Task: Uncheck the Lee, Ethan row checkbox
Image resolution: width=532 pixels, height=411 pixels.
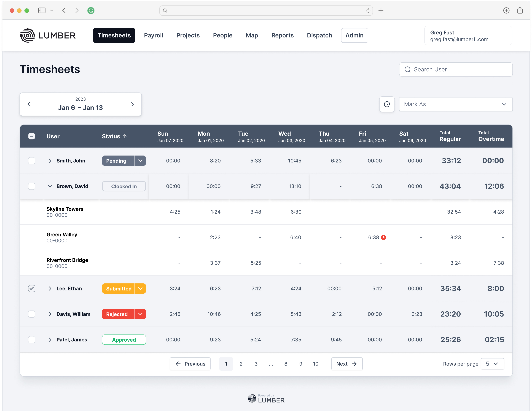Action: 32,288
